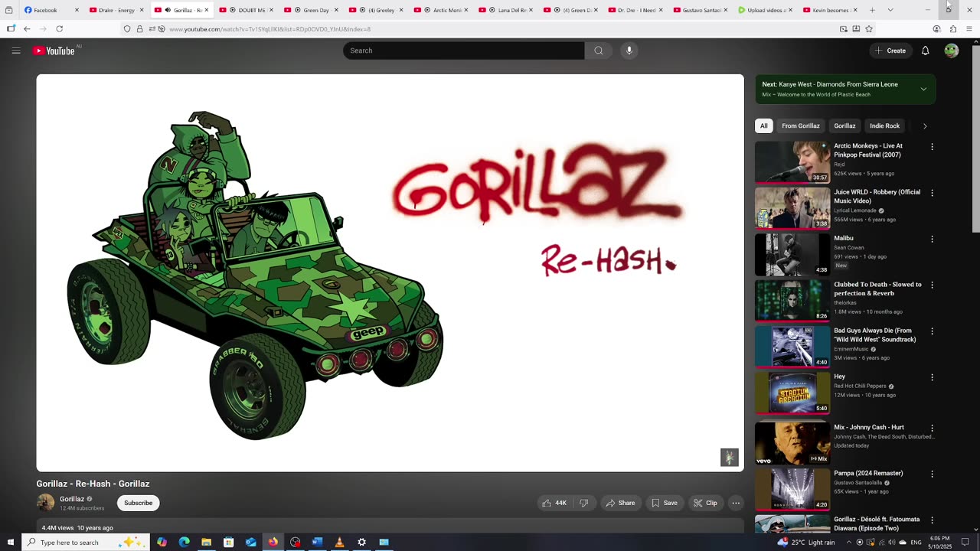The height and width of the screenshot is (551, 980).
Task: Select the All filter chip
Action: 763,126
